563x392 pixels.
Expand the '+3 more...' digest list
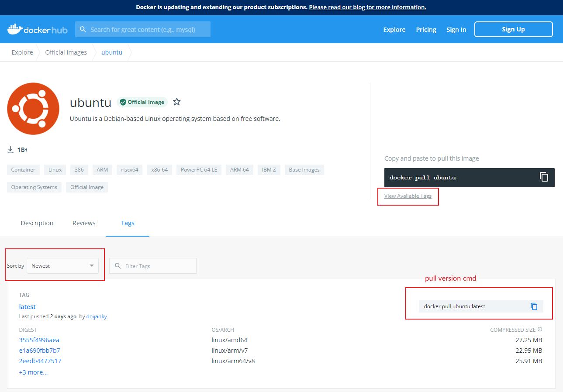(33, 372)
